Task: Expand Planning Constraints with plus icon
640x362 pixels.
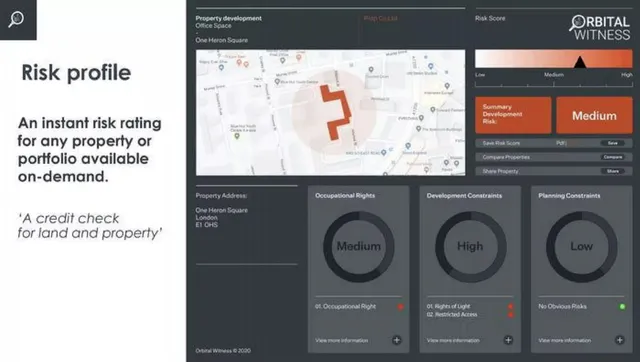Action: (x=620, y=340)
